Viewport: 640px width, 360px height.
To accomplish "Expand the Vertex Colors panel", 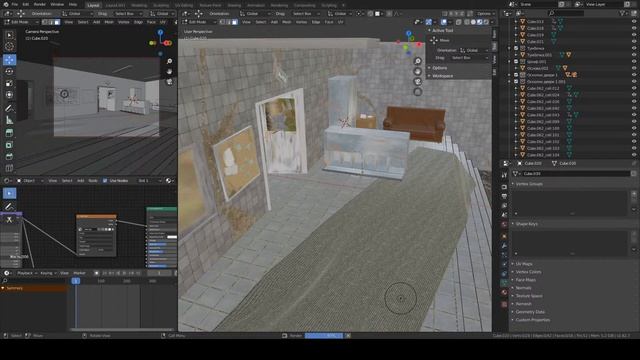I will (x=528, y=272).
